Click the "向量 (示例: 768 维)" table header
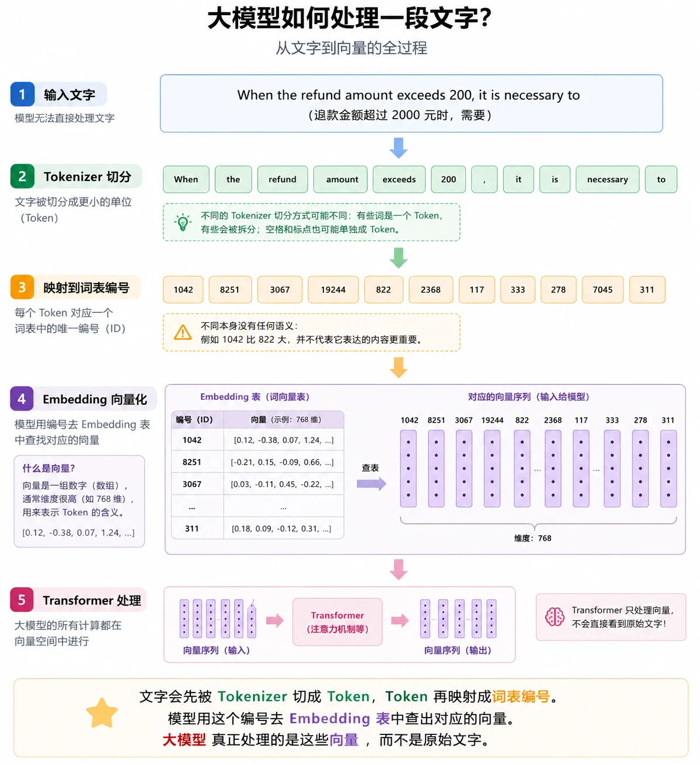The width and height of the screenshot is (700, 766). pos(284,420)
